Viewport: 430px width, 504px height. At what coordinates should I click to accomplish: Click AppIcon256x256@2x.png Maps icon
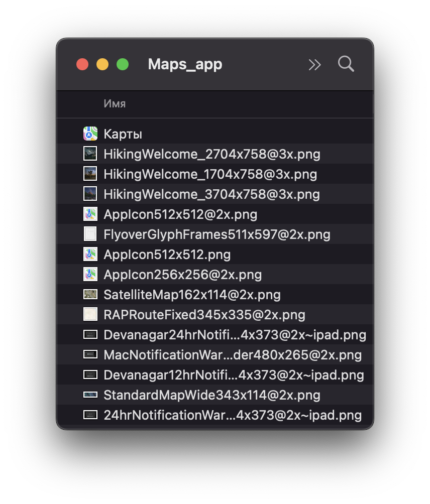click(90, 274)
